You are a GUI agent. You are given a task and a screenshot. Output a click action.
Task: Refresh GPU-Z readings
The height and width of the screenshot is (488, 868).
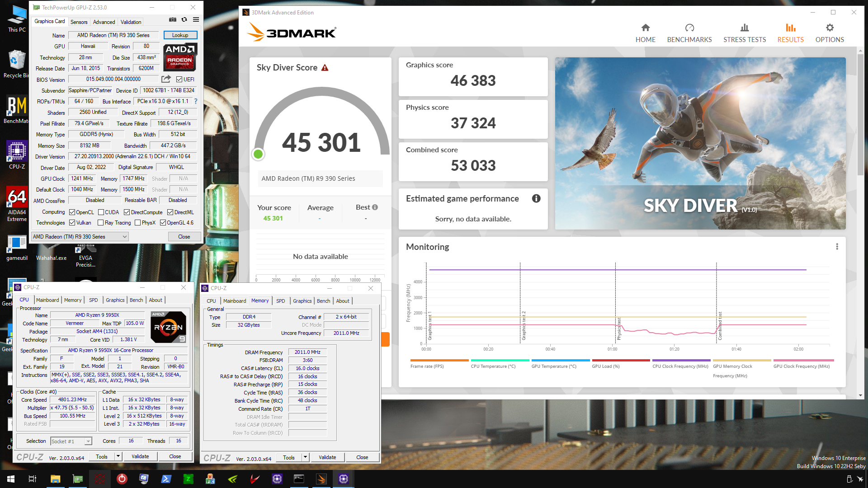[184, 20]
